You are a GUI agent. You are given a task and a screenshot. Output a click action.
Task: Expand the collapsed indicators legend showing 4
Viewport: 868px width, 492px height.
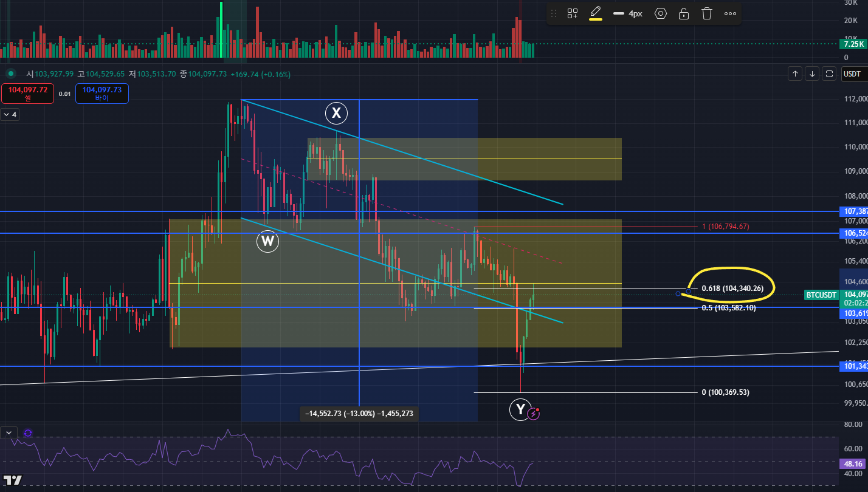point(10,114)
